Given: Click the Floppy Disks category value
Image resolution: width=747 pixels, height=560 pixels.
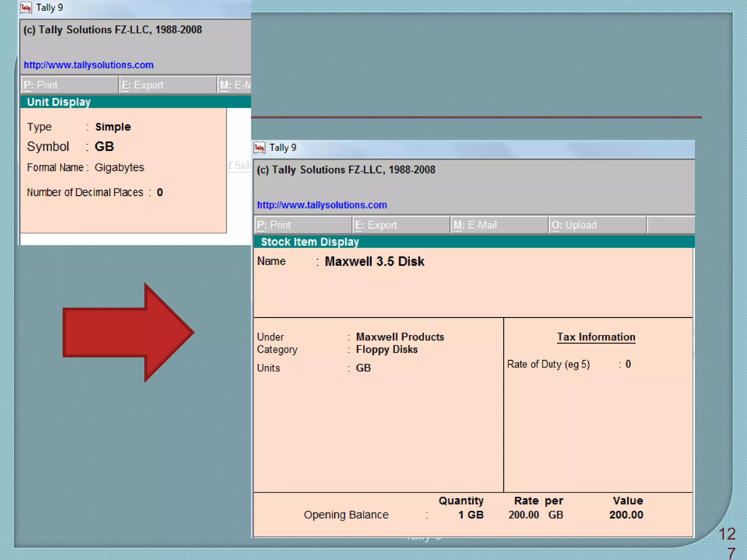Looking at the screenshot, I should (x=387, y=349).
